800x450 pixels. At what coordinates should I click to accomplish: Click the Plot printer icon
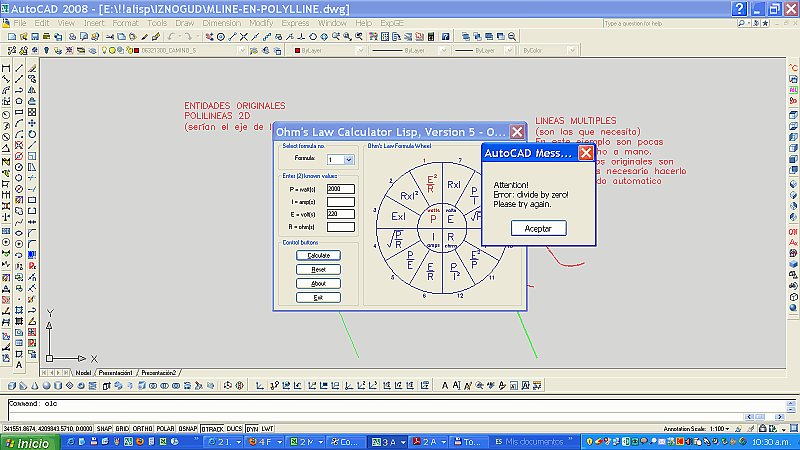(x=46, y=36)
